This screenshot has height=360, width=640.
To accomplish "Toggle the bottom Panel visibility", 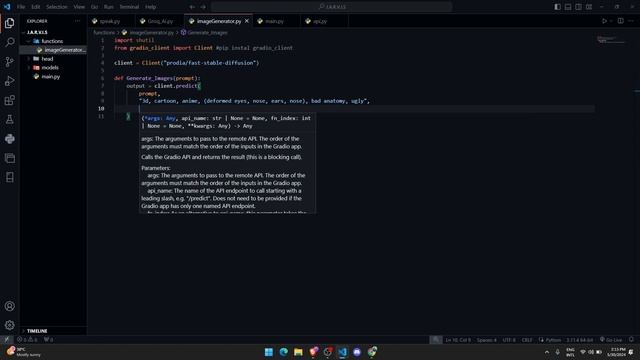I will (x=568, y=7).
